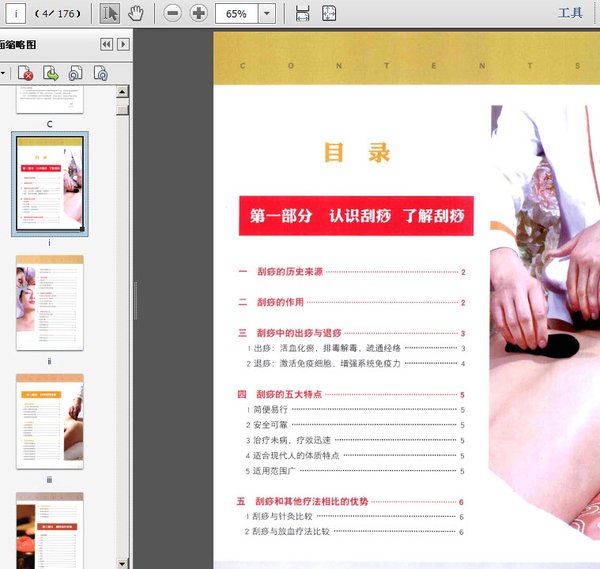Viewport: 600px width, 569px height.
Task: Click entry 刮痧与放血疗法比较
Action: [x=291, y=532]
